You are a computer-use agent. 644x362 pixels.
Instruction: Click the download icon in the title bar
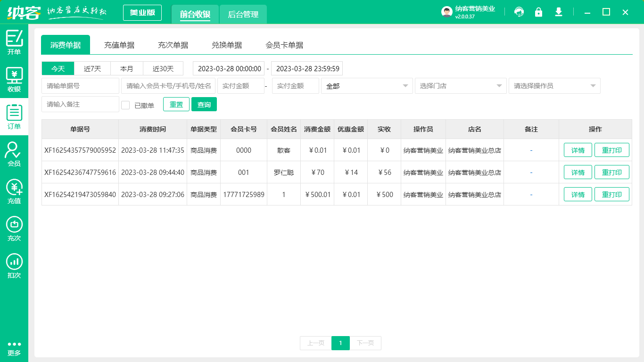[559, 12]
